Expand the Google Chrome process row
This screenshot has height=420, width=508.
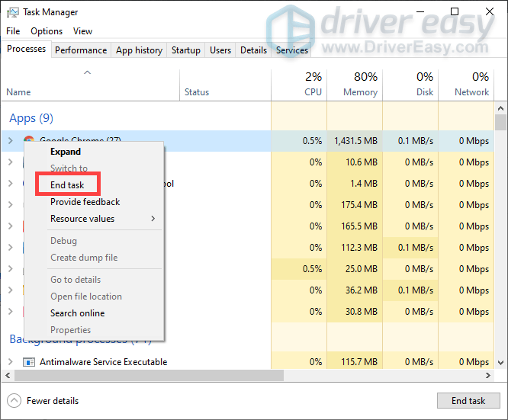(x=11, y=140)
